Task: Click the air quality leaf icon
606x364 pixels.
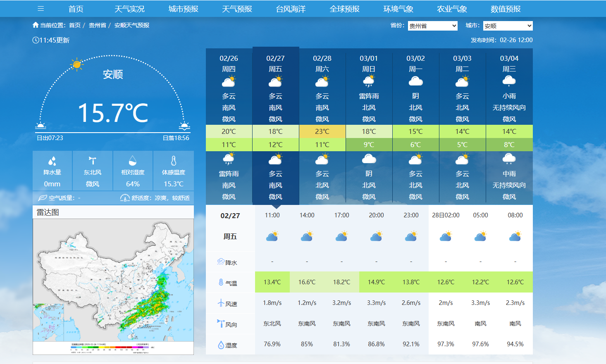Action: coord(43,198)
